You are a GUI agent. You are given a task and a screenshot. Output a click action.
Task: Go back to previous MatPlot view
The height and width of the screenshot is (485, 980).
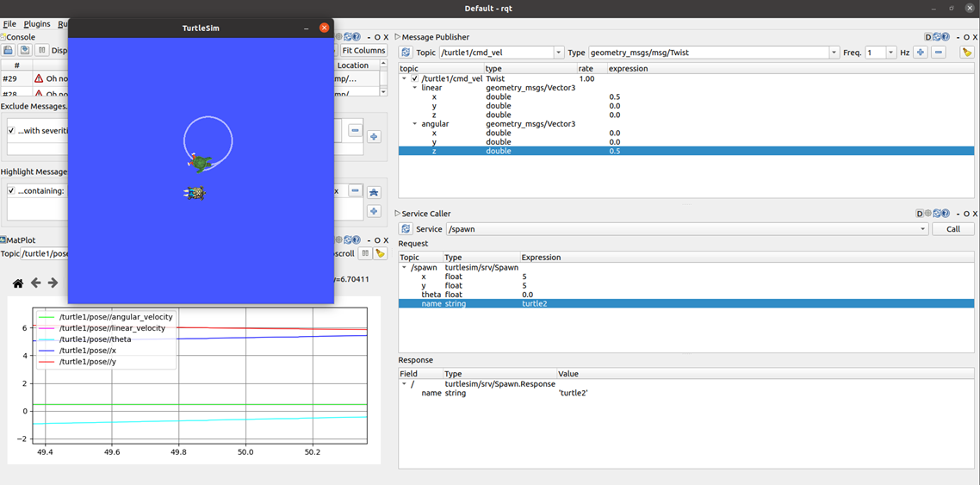coord(35,283)
